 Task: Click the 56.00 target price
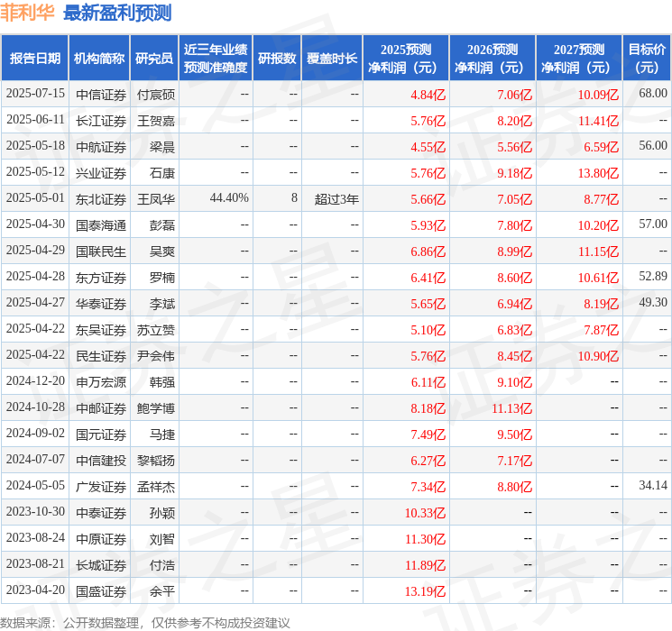tap(653, 146)
